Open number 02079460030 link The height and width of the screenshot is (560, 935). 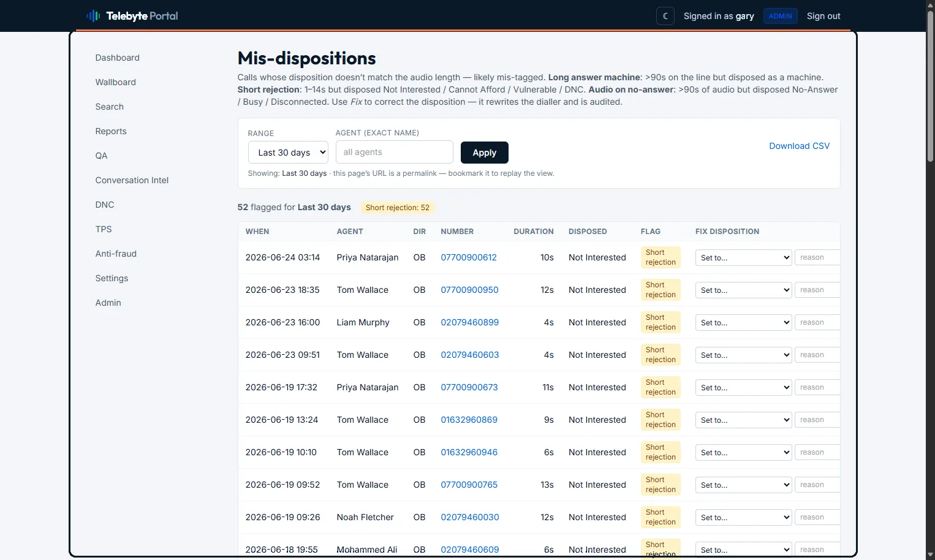[469, 517]
